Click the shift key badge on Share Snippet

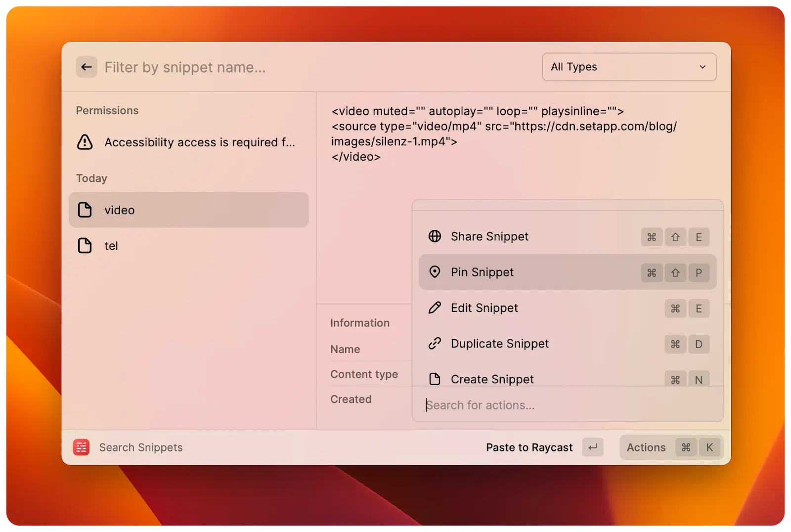pos(675,237)
